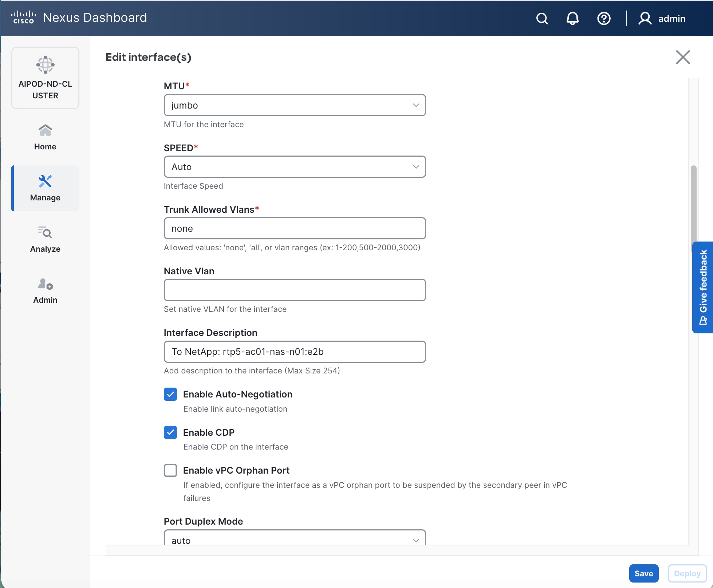Screen dimensions: 713x588
Task: Expand the SPEED Auto dropdown
Action: [x=295, y=167]
